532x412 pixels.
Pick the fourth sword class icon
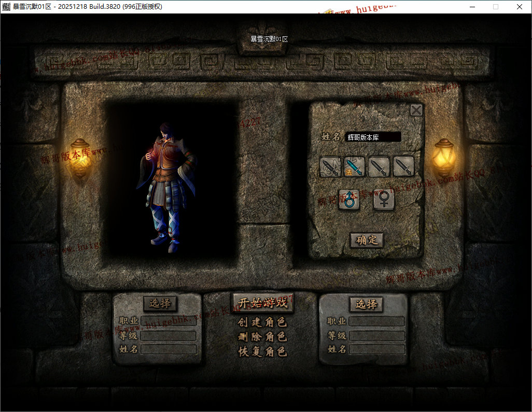click(x=403, y=166)
